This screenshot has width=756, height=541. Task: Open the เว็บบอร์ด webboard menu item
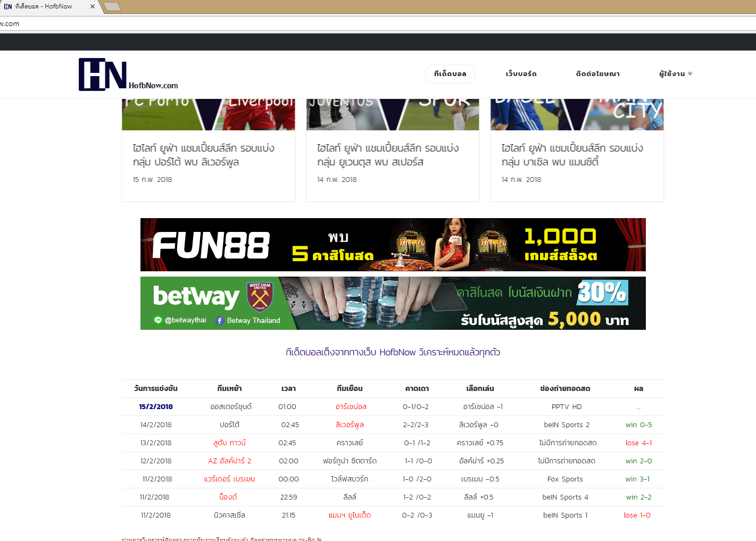(x=521, y=74)
